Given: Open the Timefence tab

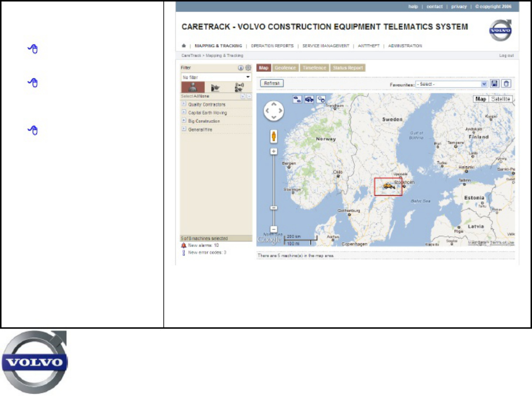Looking at the screenshot, I should click(x=314, y=68).
